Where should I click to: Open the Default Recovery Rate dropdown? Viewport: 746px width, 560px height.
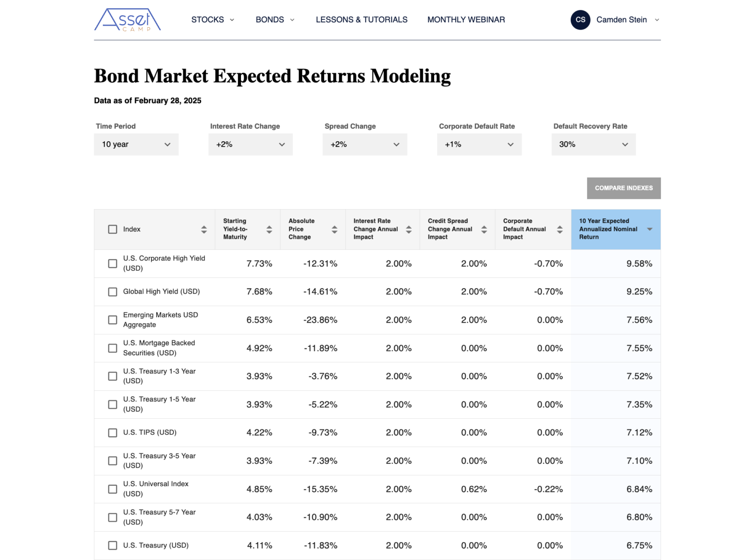pos(593,144)
